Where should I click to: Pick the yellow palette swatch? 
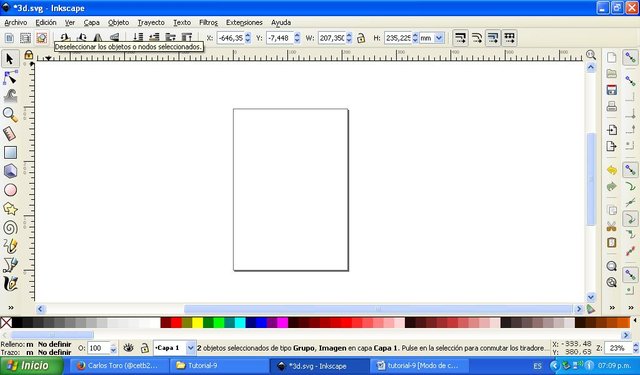pyautogui.click(x=198, y=323)
